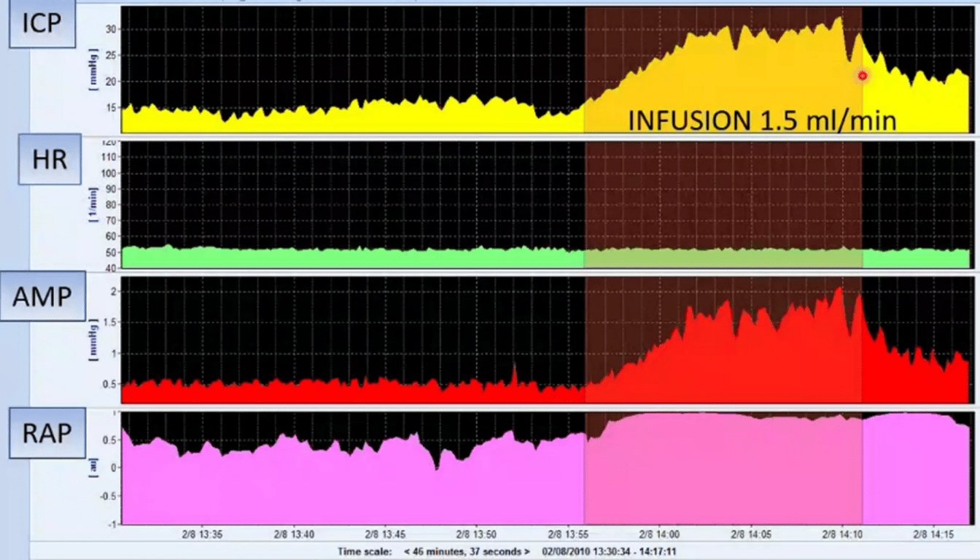The height and width of the screenshot is (560, 980).
Task: Select the 2/8 13:45 time tick label
Action: pyautogui.click(x=386, y=534)
